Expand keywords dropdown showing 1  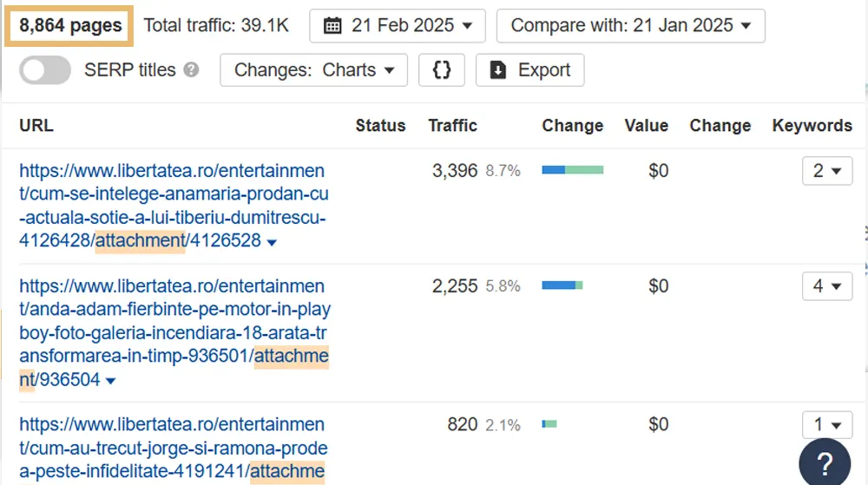pyautogui.click(x=826, y=424)
